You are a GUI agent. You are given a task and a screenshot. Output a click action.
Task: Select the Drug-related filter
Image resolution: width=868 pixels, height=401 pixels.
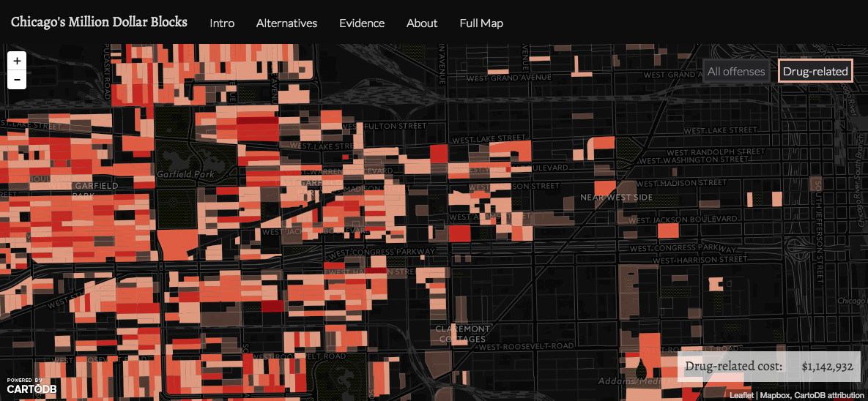(x=815, y=72)
